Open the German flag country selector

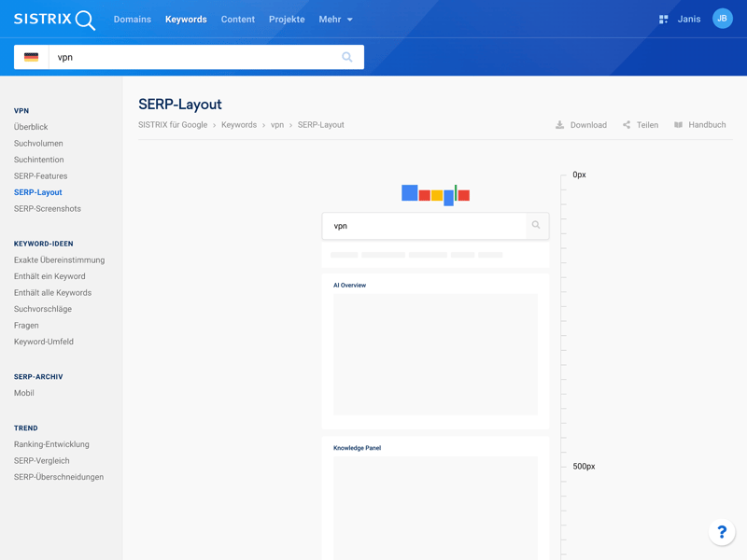pyautogui.click(x=32, y=57)
